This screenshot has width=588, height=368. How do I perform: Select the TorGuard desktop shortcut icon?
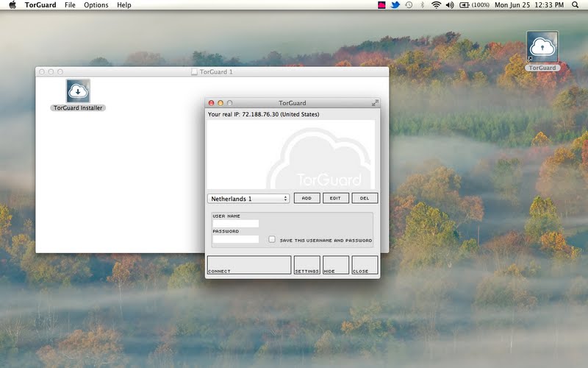pyautogui.click(x=542, y=47)
